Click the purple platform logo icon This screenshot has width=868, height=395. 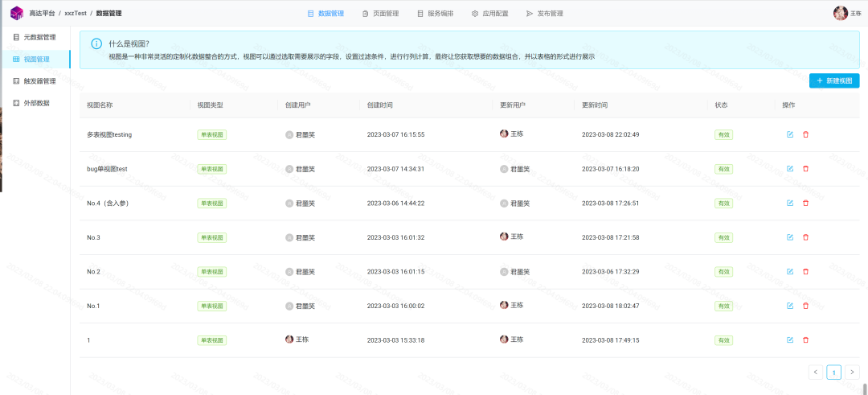tap(17, 13)
